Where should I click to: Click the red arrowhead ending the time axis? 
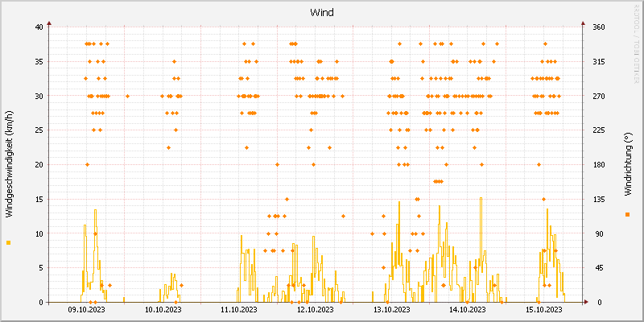coord(586,303)
